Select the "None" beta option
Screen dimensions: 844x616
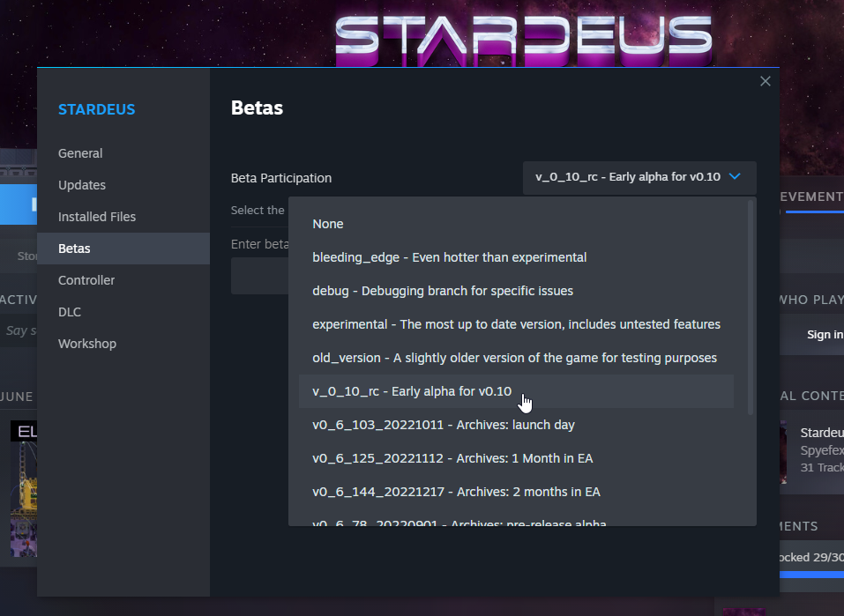[x=328, y=224]
